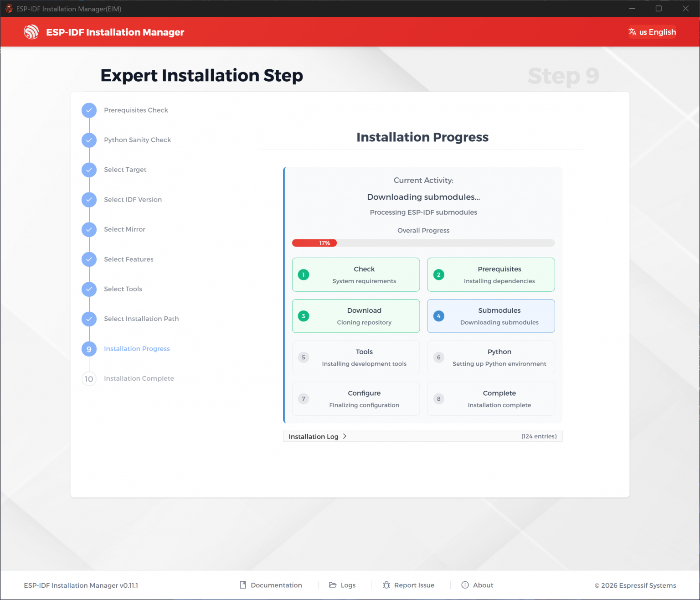Open the language selector showing English
The height and width of the screenshot is (600, 700).
[652, 32]
